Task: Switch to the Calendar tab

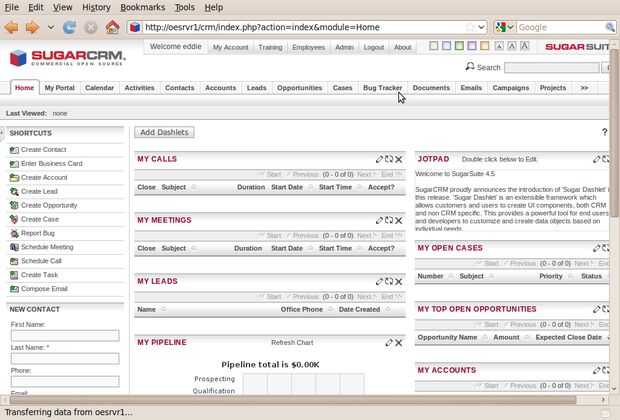Action: pos(99,88)
